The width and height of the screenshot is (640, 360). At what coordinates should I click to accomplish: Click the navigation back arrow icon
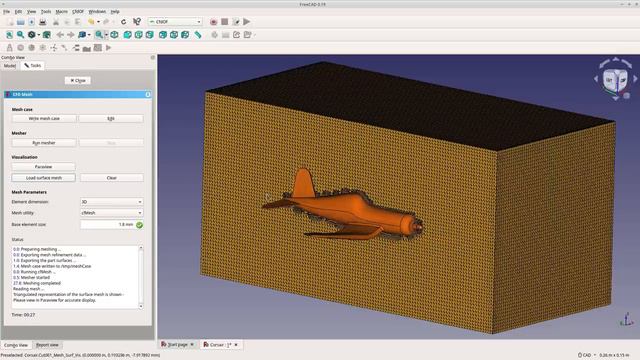click(x=60, y=35)
